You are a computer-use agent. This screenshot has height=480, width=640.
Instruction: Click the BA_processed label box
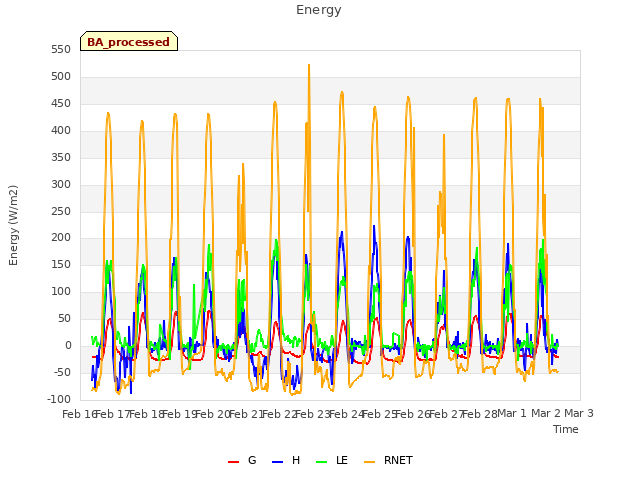click(x=129, y=41)
